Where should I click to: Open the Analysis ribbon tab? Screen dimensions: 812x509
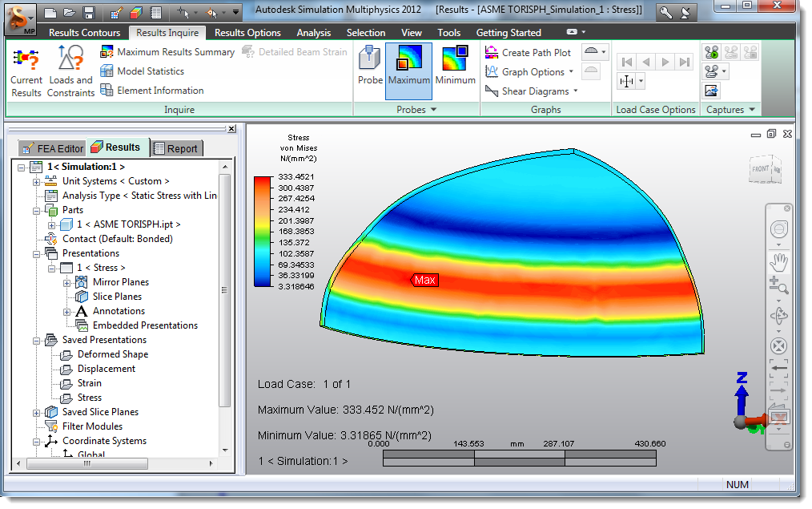[313, 32]
